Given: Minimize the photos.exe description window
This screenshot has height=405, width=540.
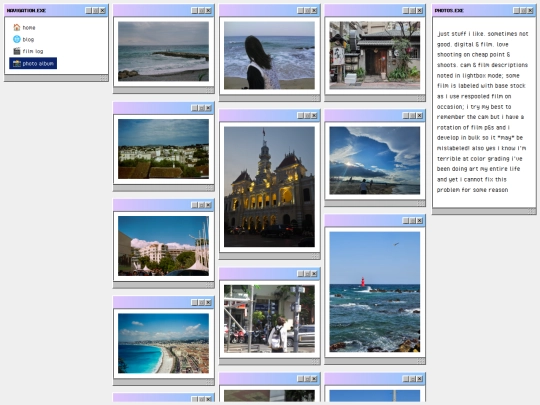Looking at the screenshot, I should pyautogui.click(x=516, y=11).
